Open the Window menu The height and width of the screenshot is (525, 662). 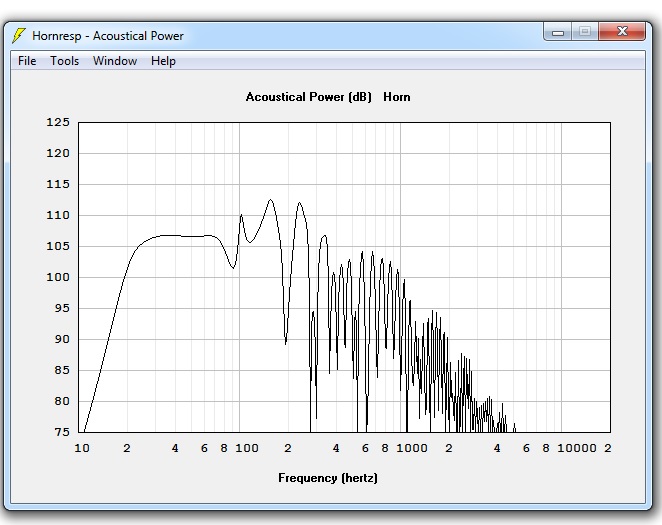115,61
